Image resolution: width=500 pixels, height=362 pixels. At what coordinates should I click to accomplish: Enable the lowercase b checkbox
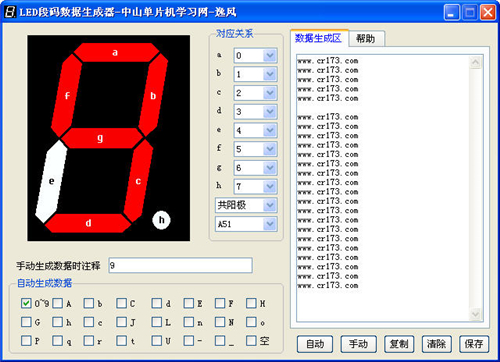tap(89, 303)
